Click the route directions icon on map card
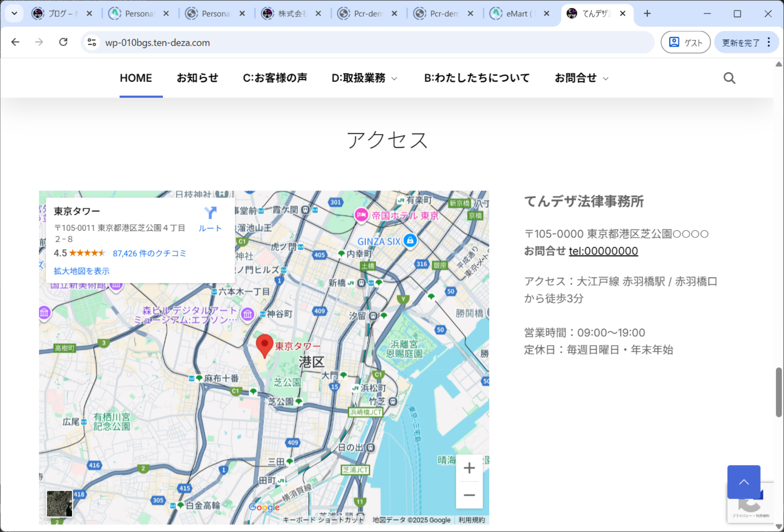This screenshot has height=532, width=784. click(x=210, y=213)
